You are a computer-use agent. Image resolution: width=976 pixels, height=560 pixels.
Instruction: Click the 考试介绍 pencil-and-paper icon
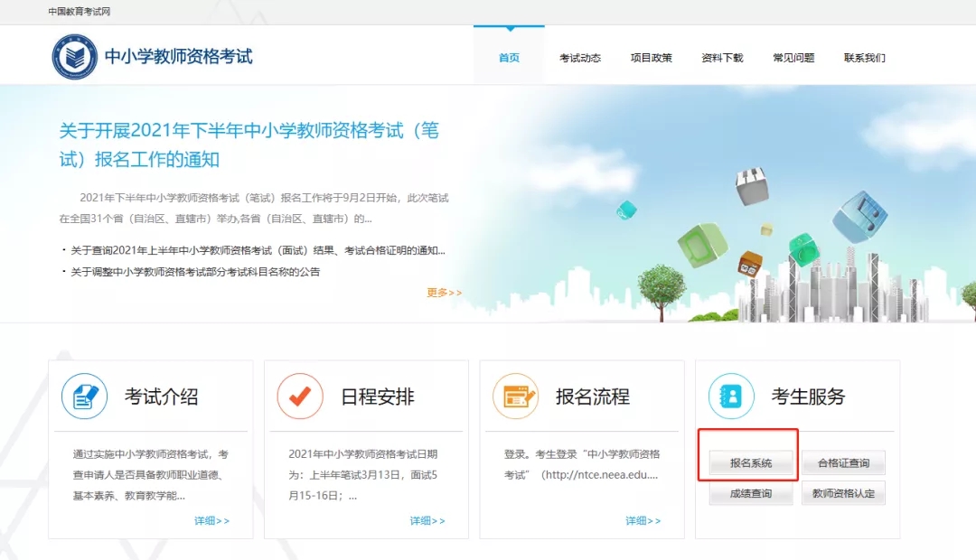(x=84, y=395)
